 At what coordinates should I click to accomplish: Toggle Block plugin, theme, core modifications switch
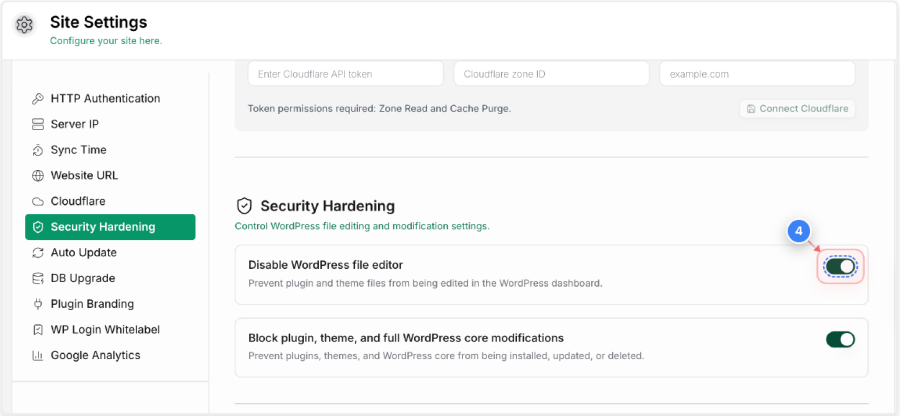840,339
